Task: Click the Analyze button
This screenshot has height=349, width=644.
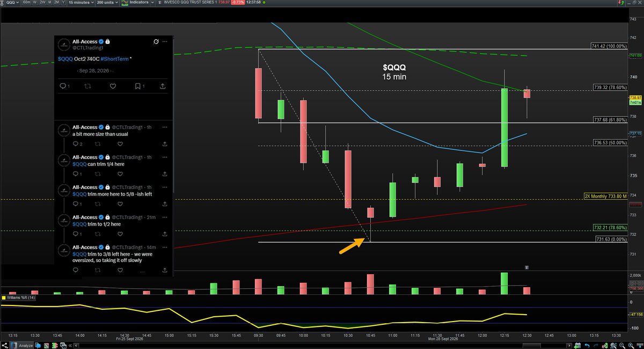Action: coord(22,345)
